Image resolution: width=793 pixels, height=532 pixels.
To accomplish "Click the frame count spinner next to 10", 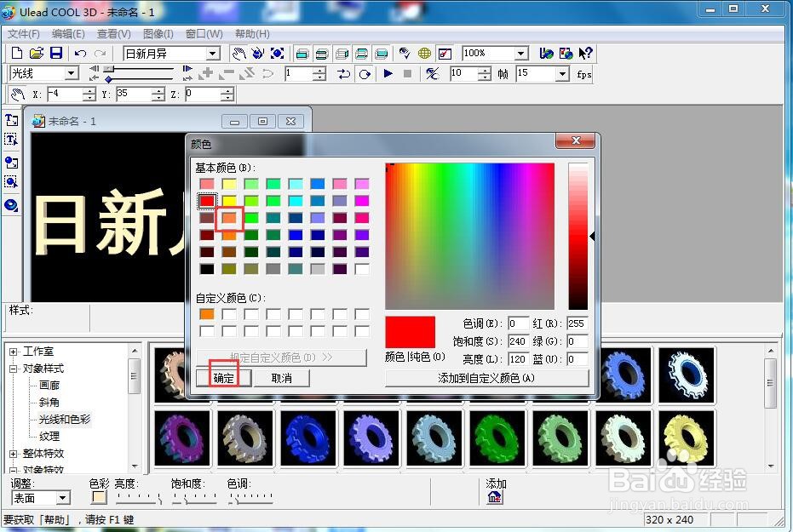I will click(485, 74).
